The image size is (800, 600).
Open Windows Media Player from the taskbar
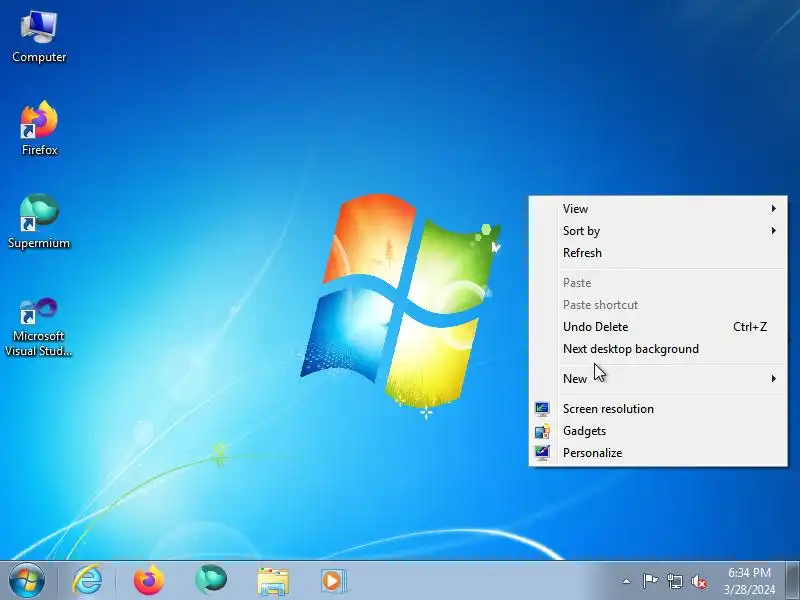click(334, 581)
